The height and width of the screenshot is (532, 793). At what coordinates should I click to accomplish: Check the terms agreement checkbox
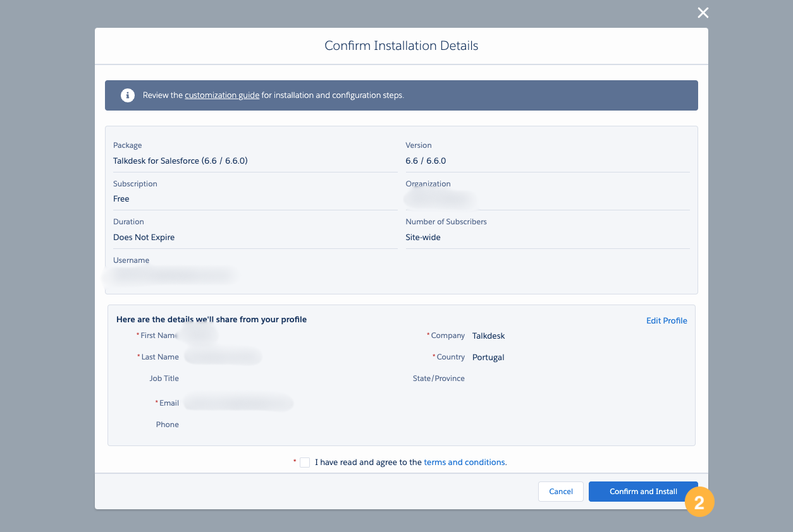(x=305, y=462)
